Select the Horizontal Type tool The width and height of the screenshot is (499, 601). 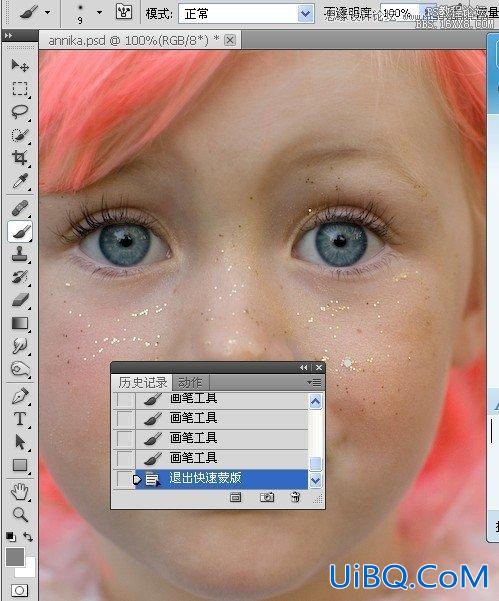20,419
